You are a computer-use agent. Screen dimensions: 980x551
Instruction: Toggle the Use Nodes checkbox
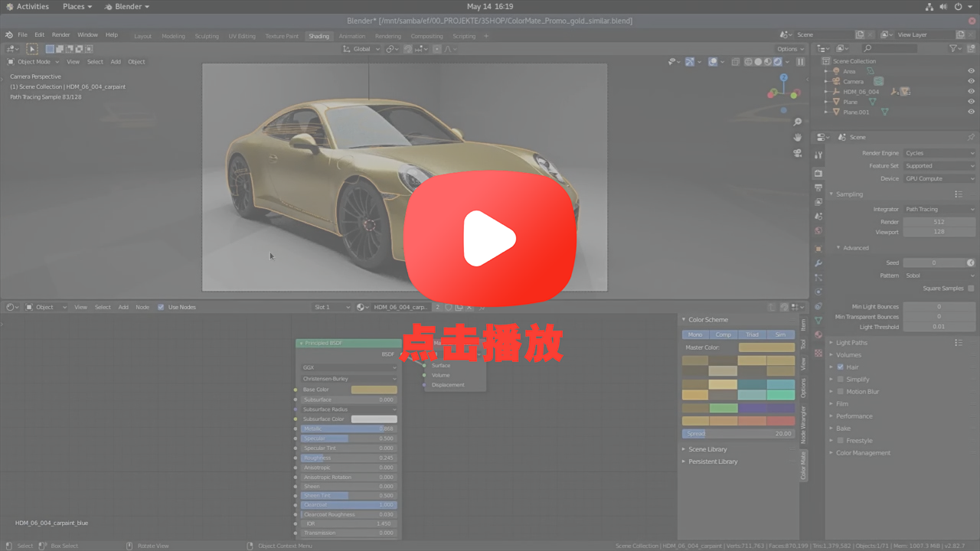point(161,307)
